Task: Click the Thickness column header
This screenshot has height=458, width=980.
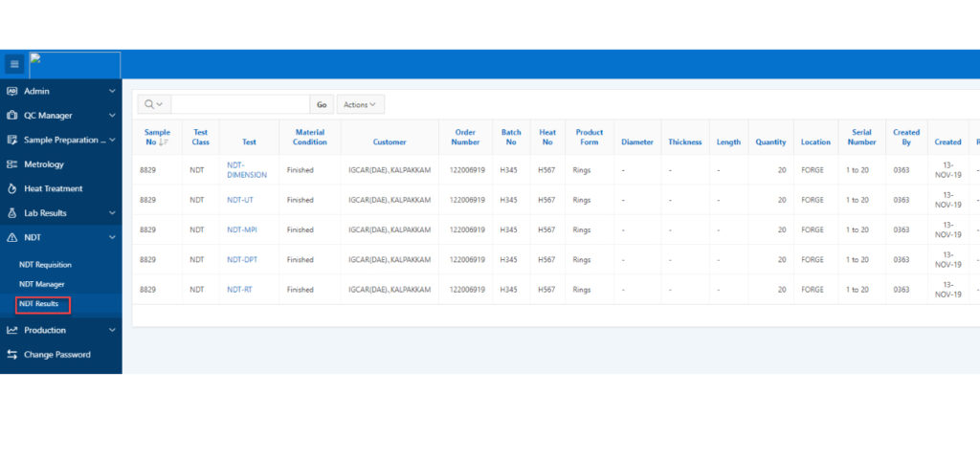Action: 685,142
